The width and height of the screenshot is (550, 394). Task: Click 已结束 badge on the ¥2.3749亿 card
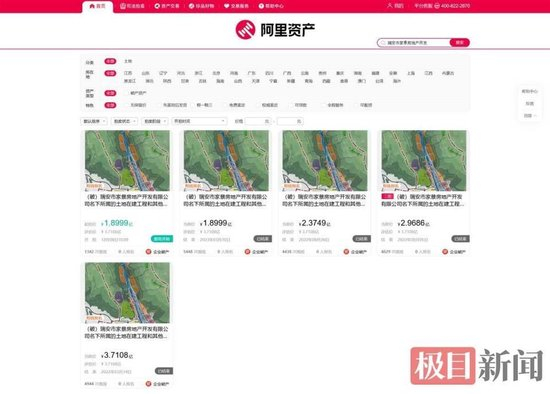[362, 239]
